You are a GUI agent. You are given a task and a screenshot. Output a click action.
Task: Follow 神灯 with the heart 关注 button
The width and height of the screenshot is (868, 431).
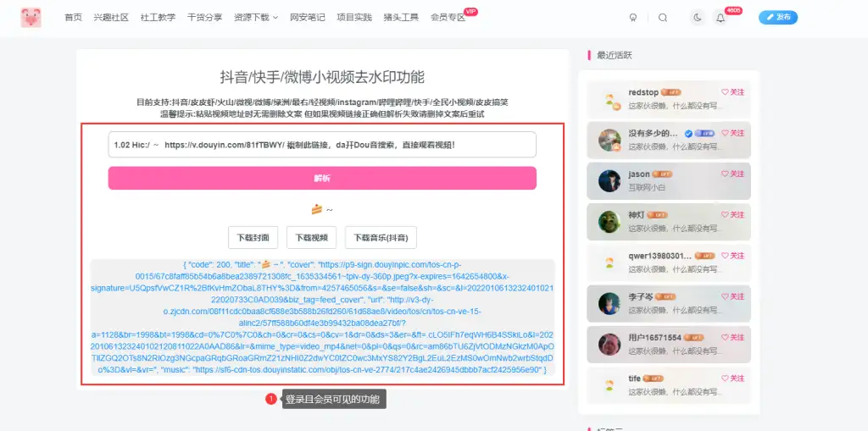tap(733, 215)
